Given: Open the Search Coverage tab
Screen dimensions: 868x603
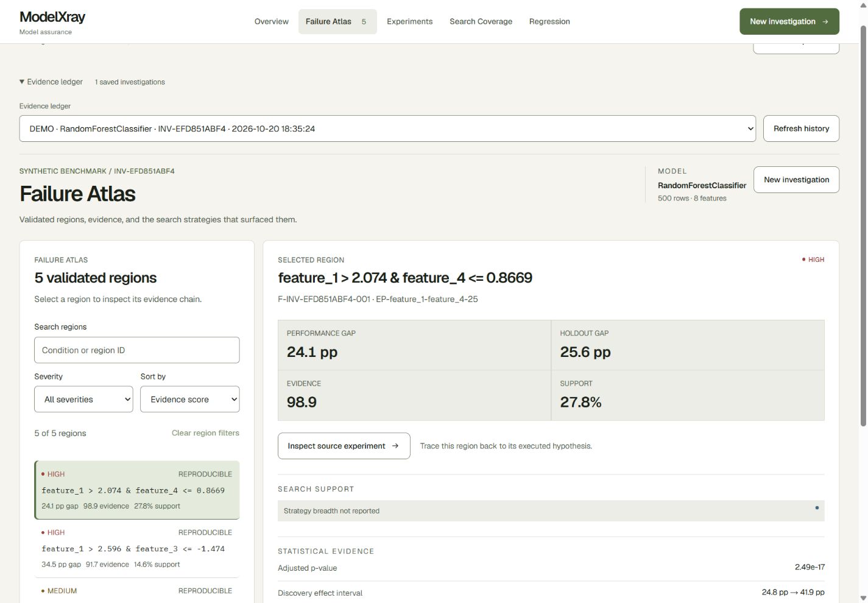Looking at the screenshot, I should point(481,21).
